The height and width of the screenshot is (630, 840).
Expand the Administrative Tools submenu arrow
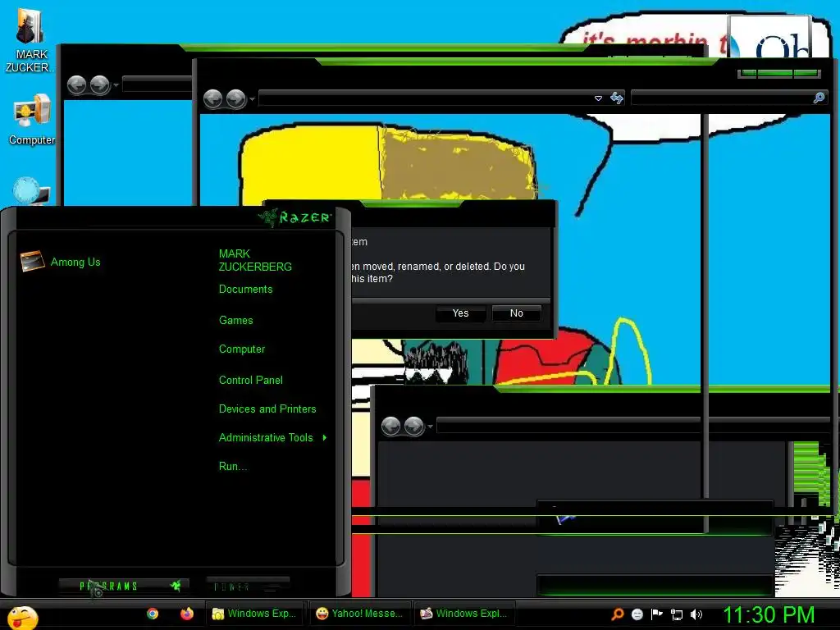325,438
